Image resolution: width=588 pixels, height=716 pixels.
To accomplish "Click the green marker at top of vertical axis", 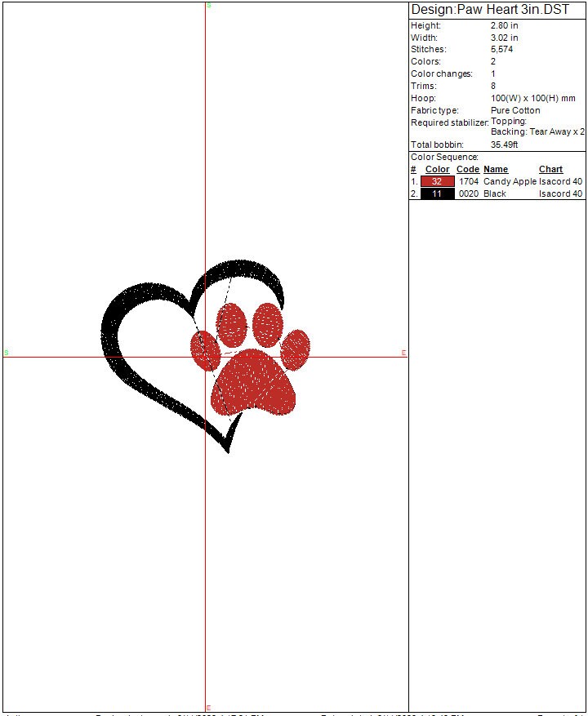I will point(208,6).
